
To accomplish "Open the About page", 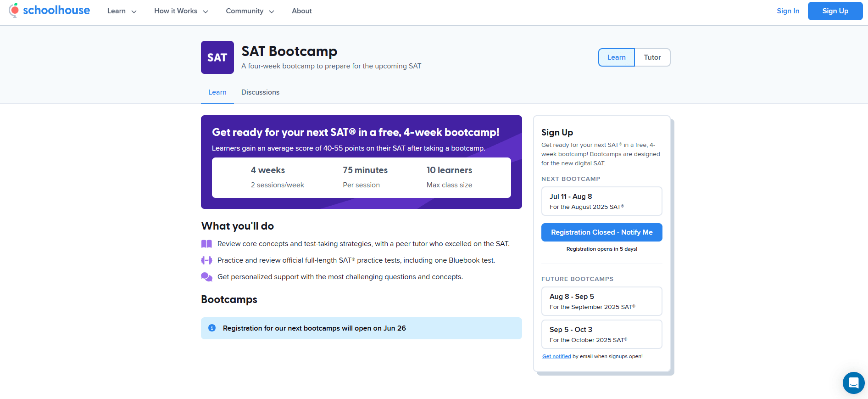I will (301, 11).
